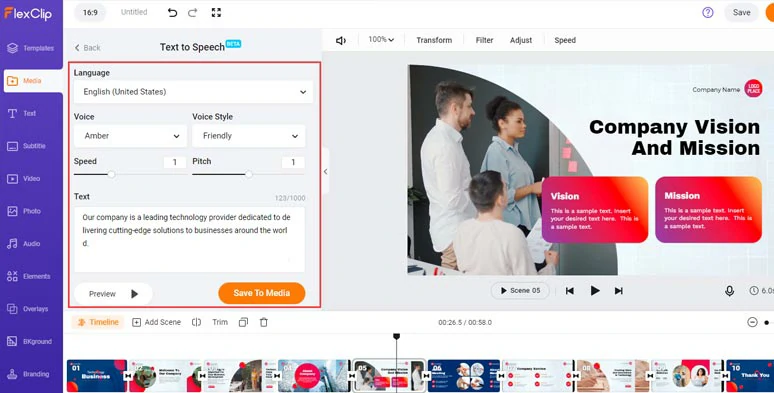Select scene 01 Business thumbnail
The height and width of the screenshot is (393, 774).
[97, 376]
